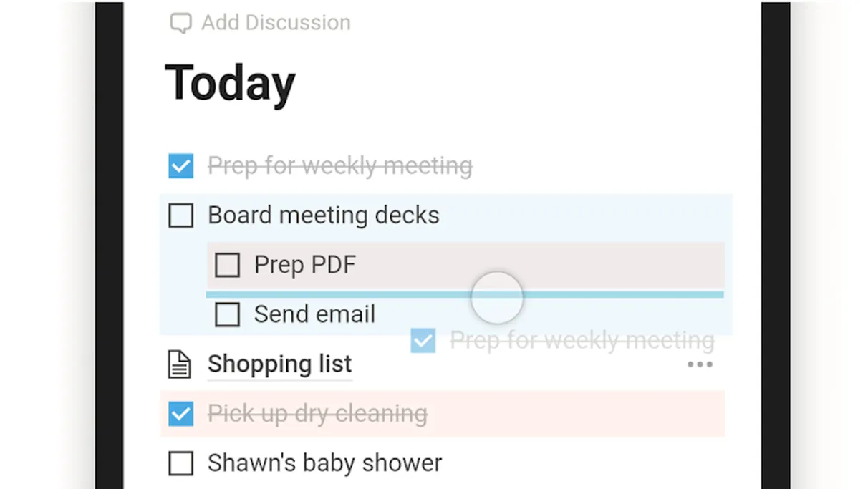Uncheck Prep for weekly meeting

click(180, 165)
